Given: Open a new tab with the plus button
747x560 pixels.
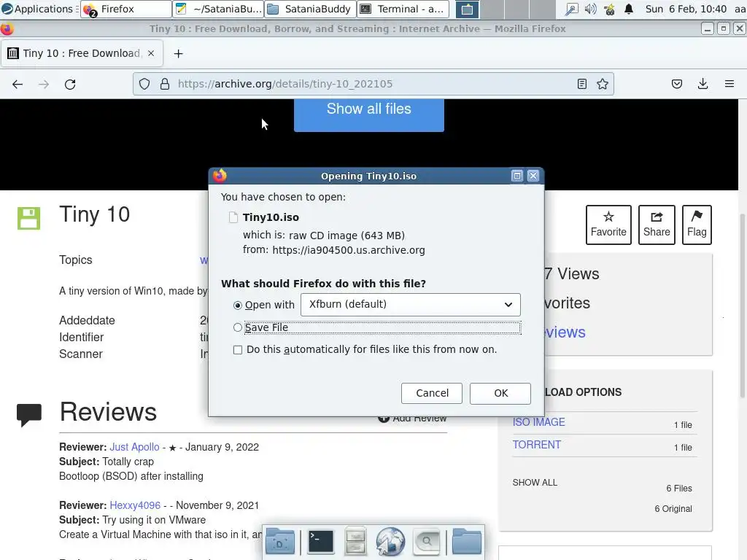Looking at the screenshot, I should (x=178, y=54).
